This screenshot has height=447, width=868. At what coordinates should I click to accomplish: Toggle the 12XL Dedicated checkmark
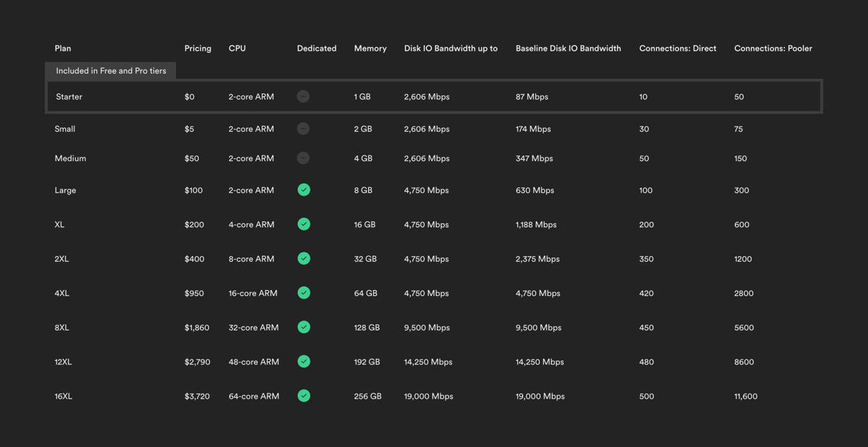(x=303, y=362)
